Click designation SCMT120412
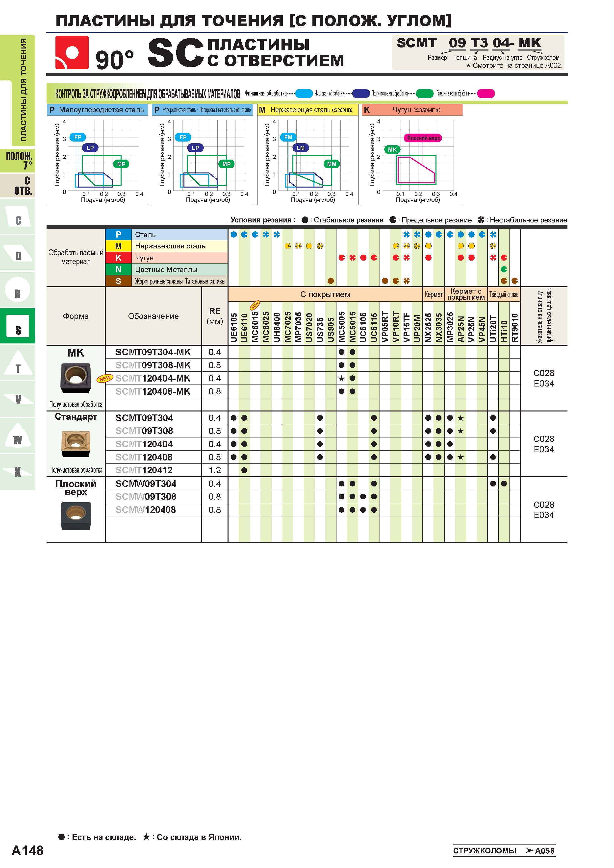Screen dimensions: 614x868 point(144,470)
